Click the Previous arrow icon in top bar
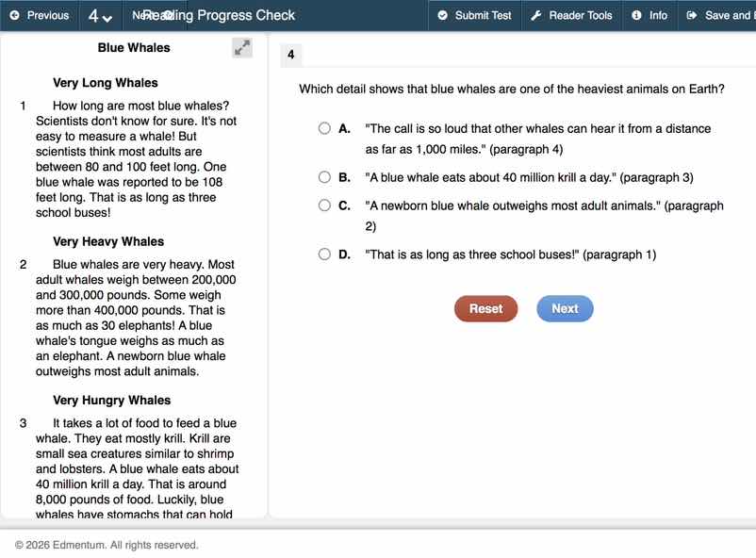Viewport: 756px width, 558px height. point(14,15)
